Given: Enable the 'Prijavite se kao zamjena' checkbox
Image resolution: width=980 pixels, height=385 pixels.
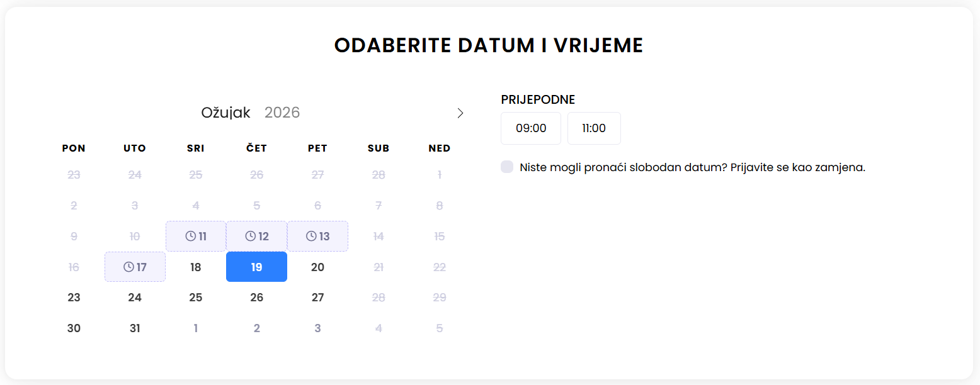Looking at the screenshot, I should pos(507,167).
